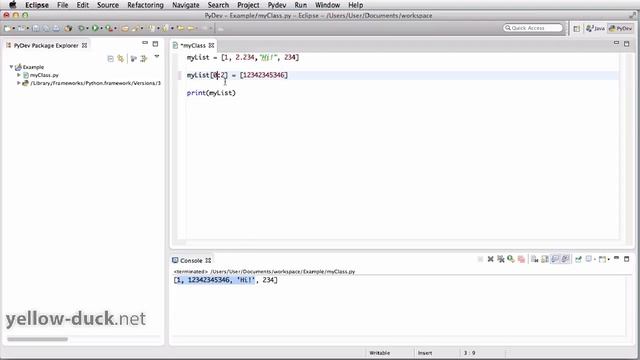Minimize the Package Explorer view

pyautogui.click(x=145, y=43)
